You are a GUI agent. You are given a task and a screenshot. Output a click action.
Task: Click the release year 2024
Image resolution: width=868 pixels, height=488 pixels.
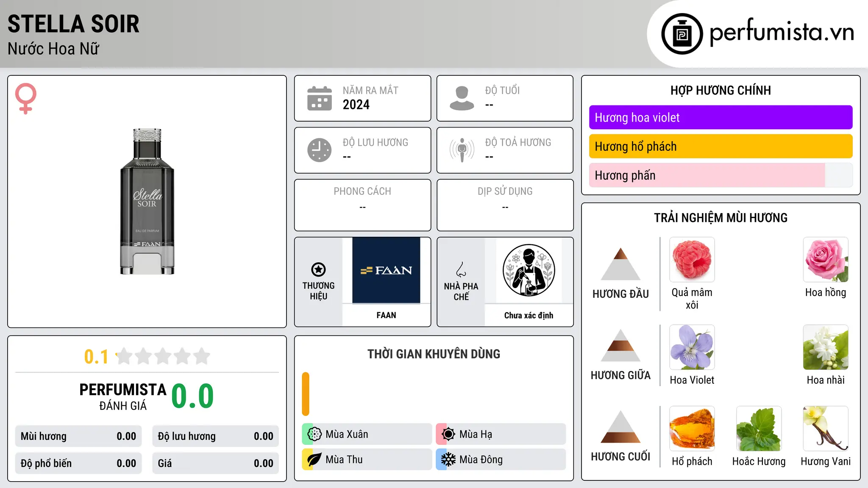click(356, 105)
